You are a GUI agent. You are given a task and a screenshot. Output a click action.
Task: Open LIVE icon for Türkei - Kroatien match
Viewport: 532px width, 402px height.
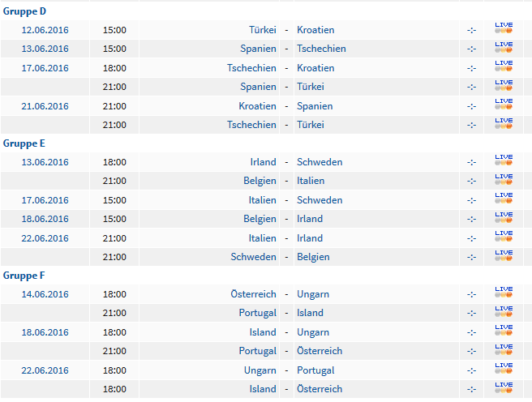504,28
